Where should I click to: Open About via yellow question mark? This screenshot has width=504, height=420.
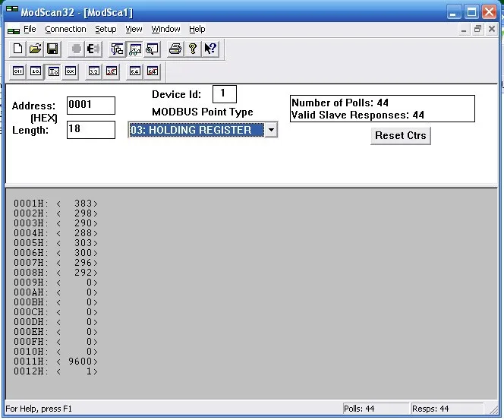coord(193,49)
